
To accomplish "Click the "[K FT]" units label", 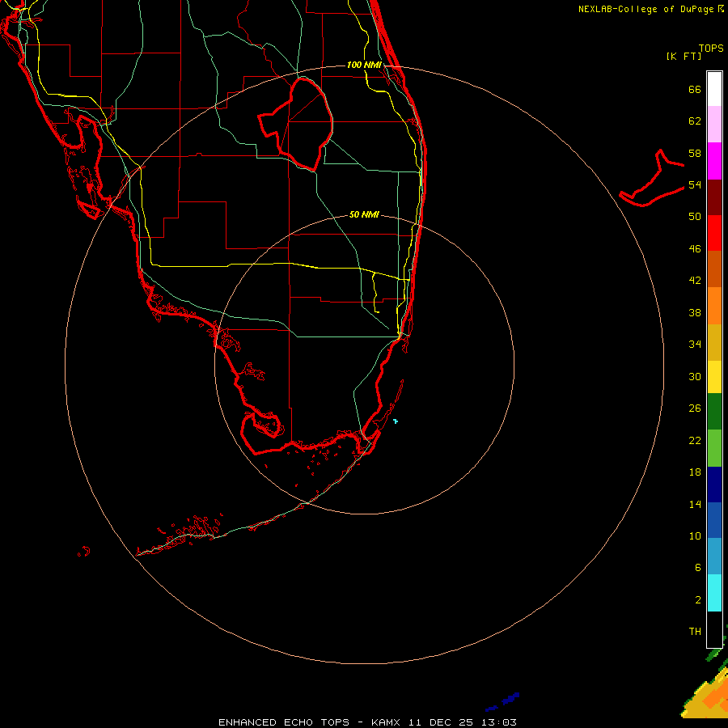I will (684, 56).
